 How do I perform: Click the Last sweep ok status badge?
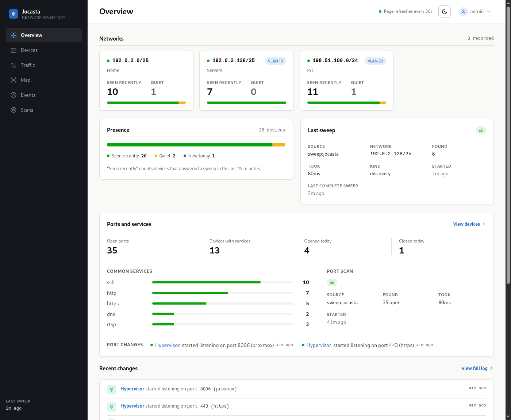(x=481, y=130)
